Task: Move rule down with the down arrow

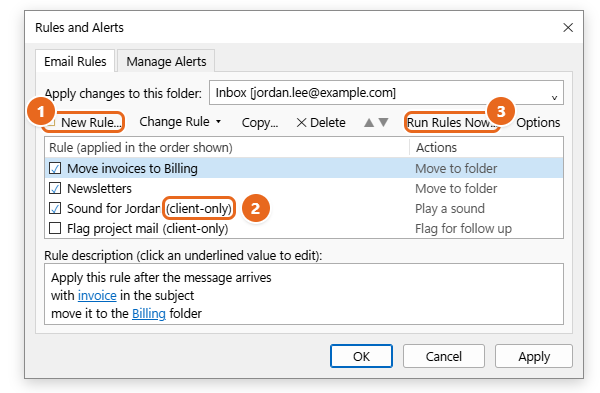Action: (383, 122)
